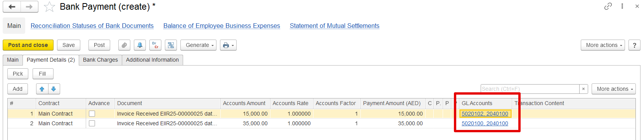Open Statement of Mutual Settlements link

pos(334,26)
